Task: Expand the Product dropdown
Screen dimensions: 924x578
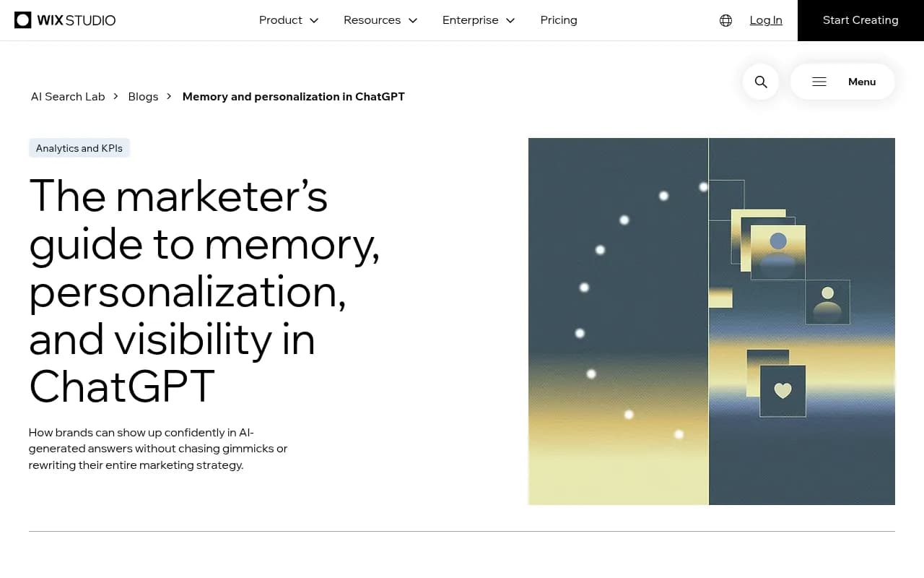Action: pyautogui.click(x=289, y=20)
